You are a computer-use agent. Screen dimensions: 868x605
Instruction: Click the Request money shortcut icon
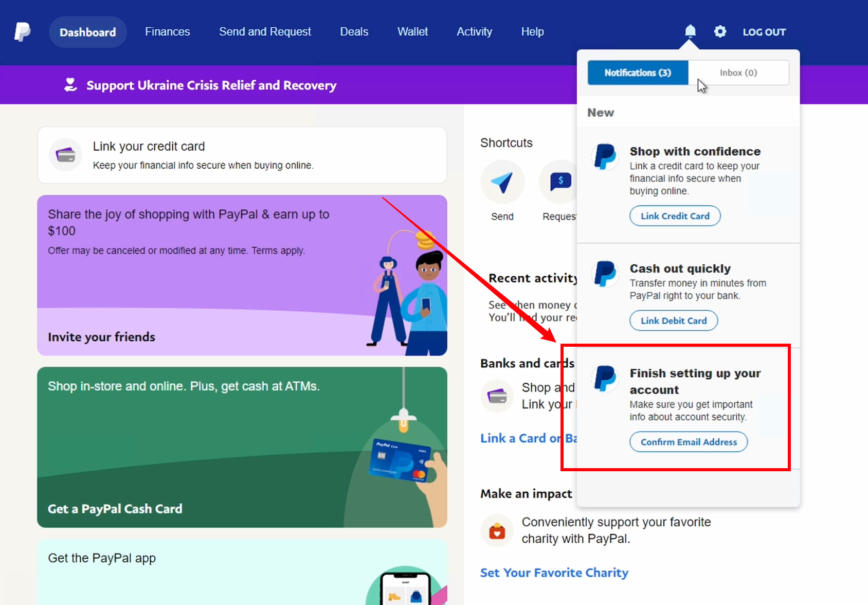[x=559, y=182]
